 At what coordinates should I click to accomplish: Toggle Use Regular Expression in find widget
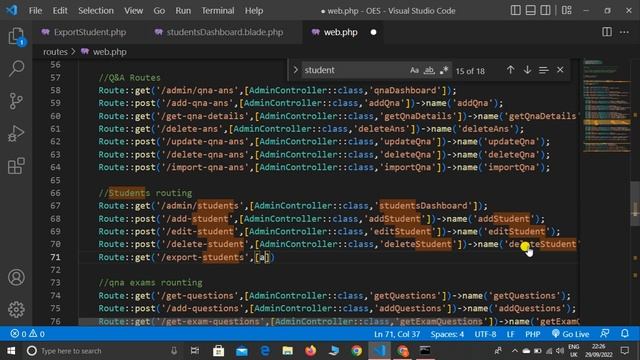(444, 70)
